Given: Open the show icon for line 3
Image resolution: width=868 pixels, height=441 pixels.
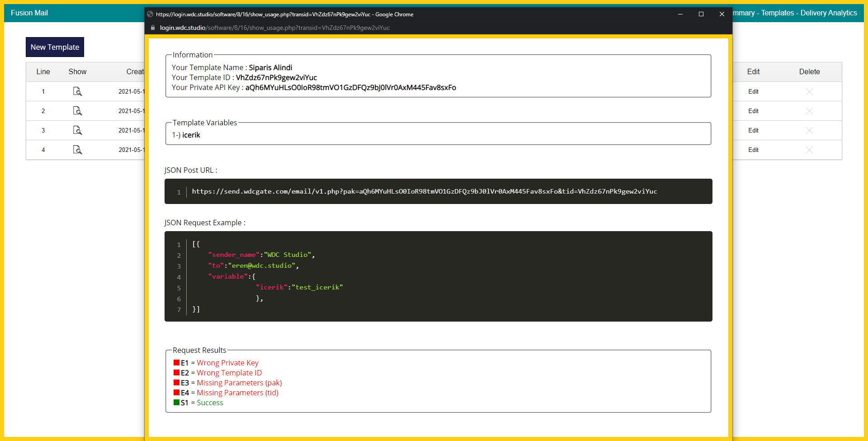Looking at the screenshot, I should [77, 130].
